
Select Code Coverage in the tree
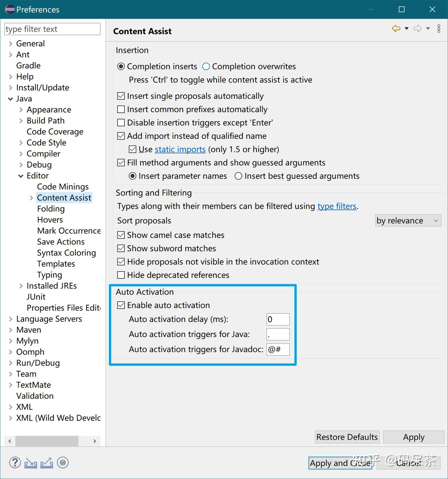pos(55,132)
